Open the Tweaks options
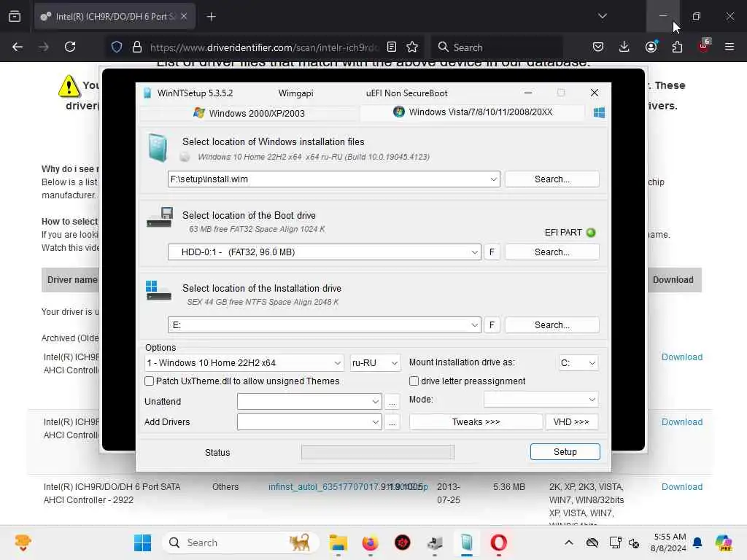Image resolution: width=747 pixels, height=560 pixels. point(476,422)
